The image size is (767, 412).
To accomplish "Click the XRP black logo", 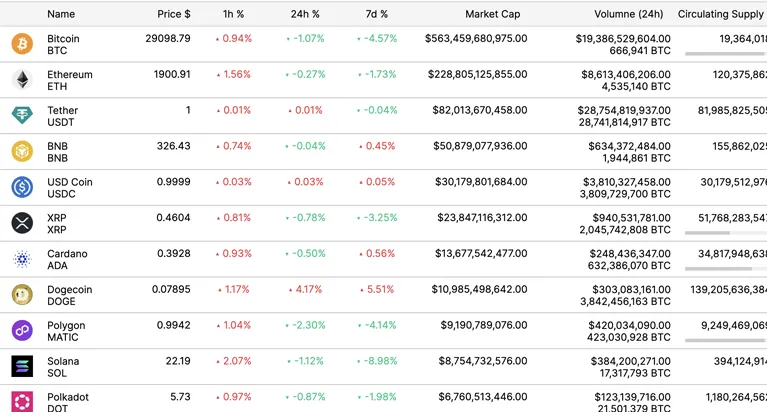I will (x=22, y=223).
